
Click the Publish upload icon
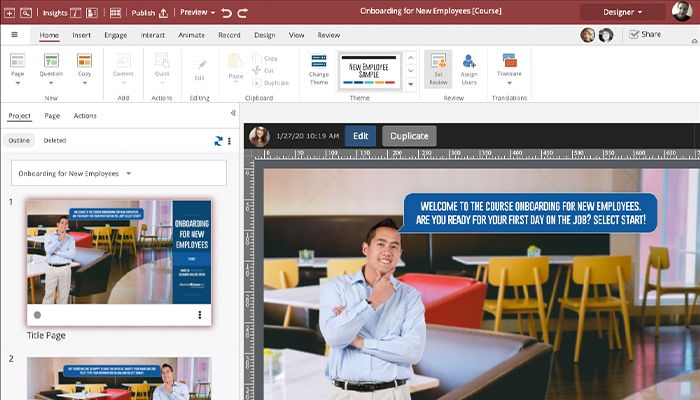tap(164, 13)
